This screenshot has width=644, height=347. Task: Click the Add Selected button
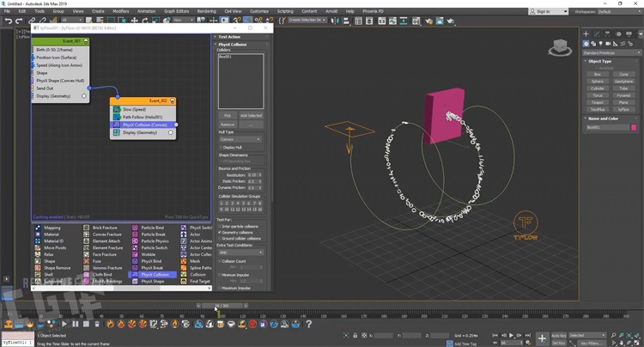(x=251, y=115)
